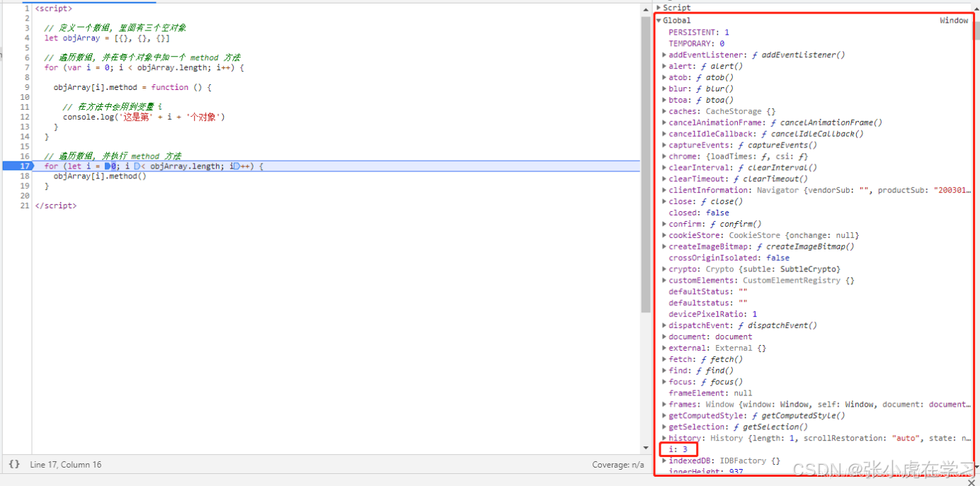980x486 pixels.
Task: Expand the clearTimeout entry
Action: click(664, 179)
